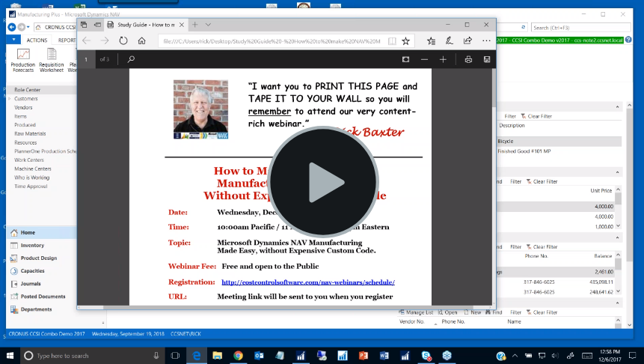This screenshot has width=644, height=364.
Task: Select the Journals navigation button
Action: (x=41, y=284)
